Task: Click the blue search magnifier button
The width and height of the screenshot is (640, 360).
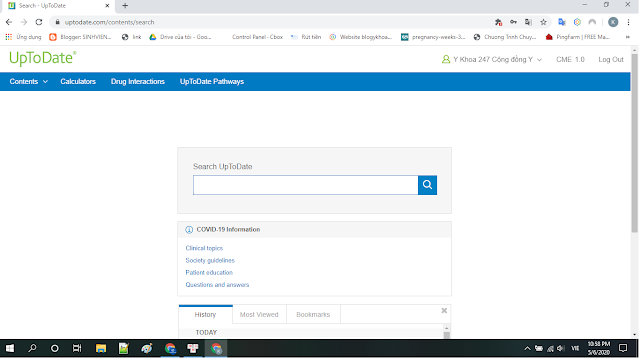Action: coord(427,185)
